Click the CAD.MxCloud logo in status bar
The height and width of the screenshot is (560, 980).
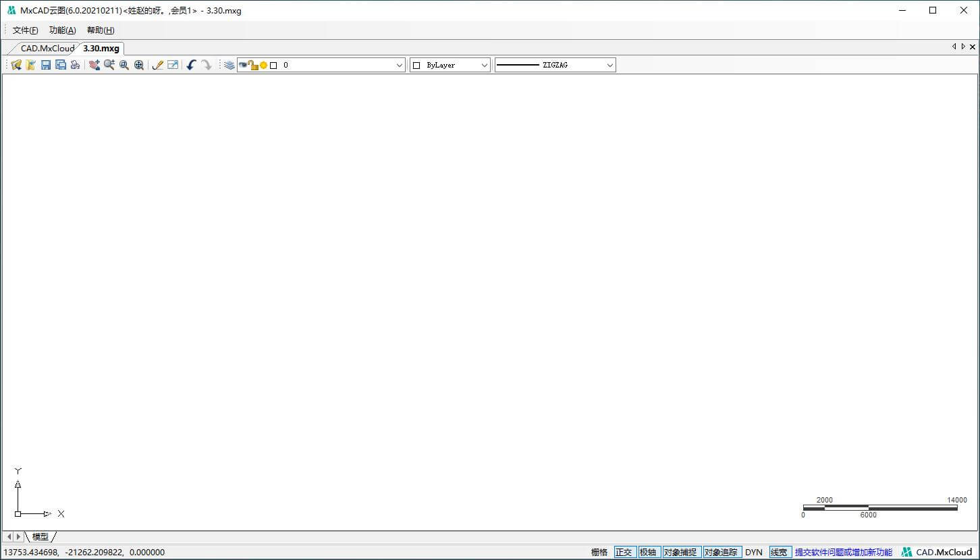[x=937, y=552]
